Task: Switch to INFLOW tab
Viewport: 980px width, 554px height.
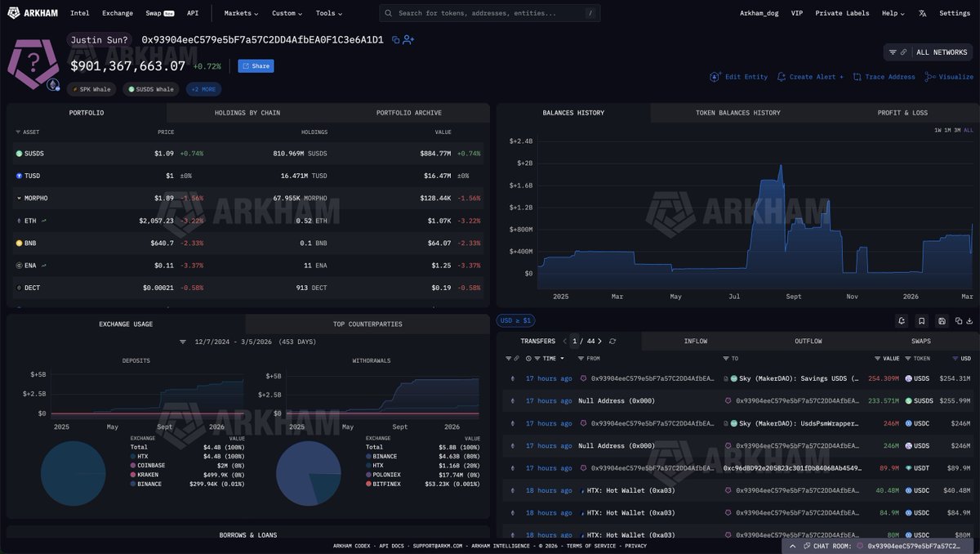Action: tap(696, 341)
